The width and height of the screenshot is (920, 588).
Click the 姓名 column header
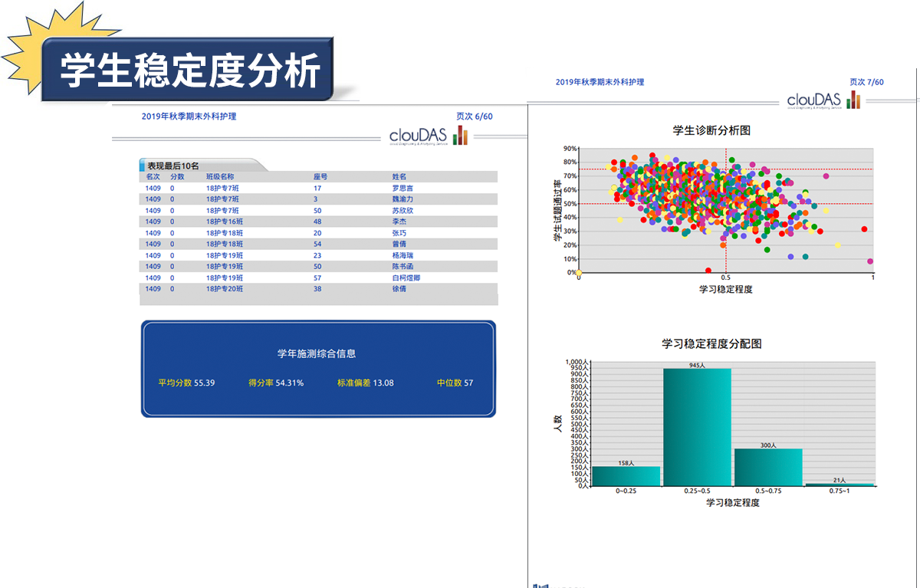[x=399, y=176]
